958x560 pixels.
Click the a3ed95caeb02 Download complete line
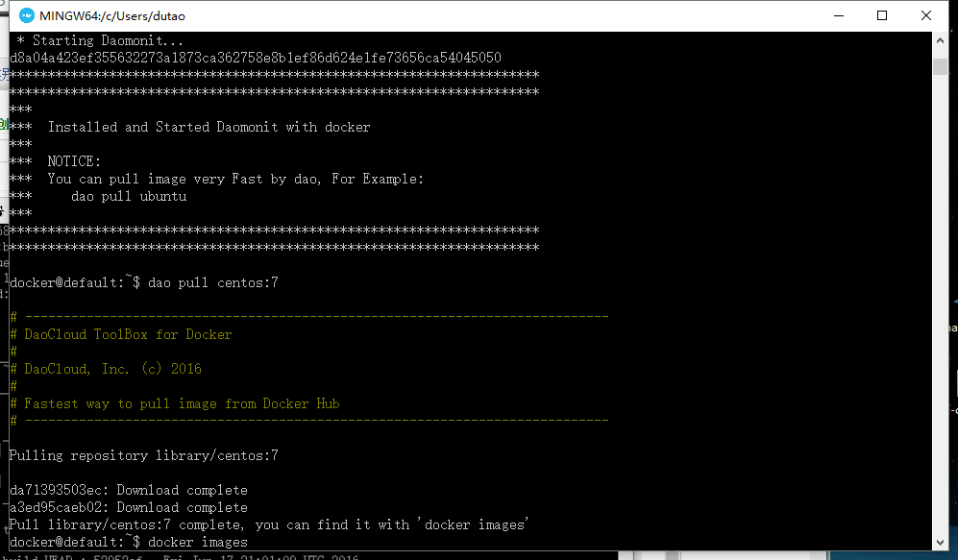coord(128,507)
